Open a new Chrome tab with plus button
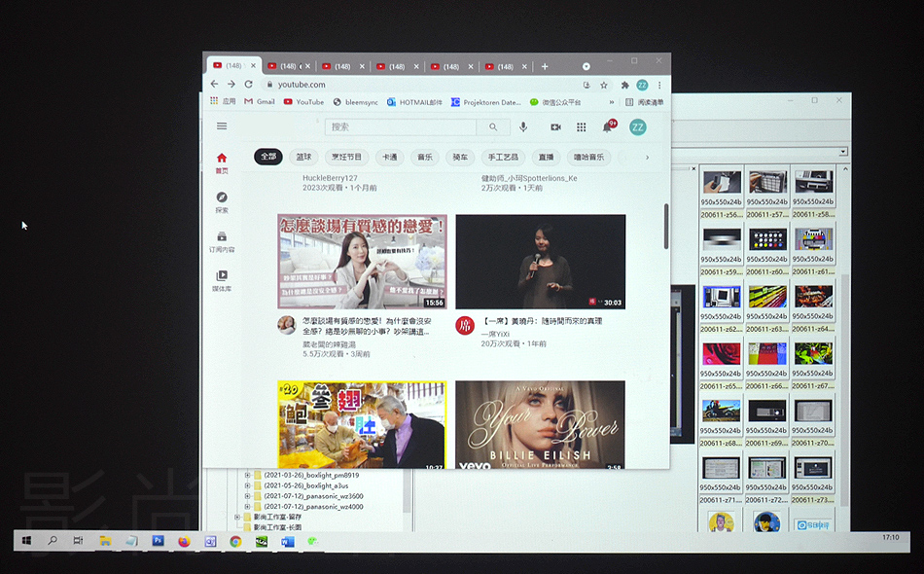 click(x=545, y=66)
